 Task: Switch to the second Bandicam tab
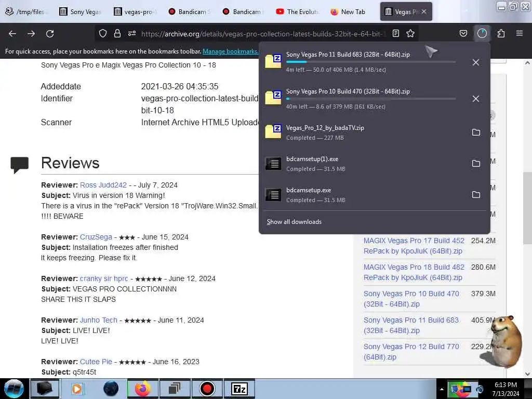(x=243, y=11)
